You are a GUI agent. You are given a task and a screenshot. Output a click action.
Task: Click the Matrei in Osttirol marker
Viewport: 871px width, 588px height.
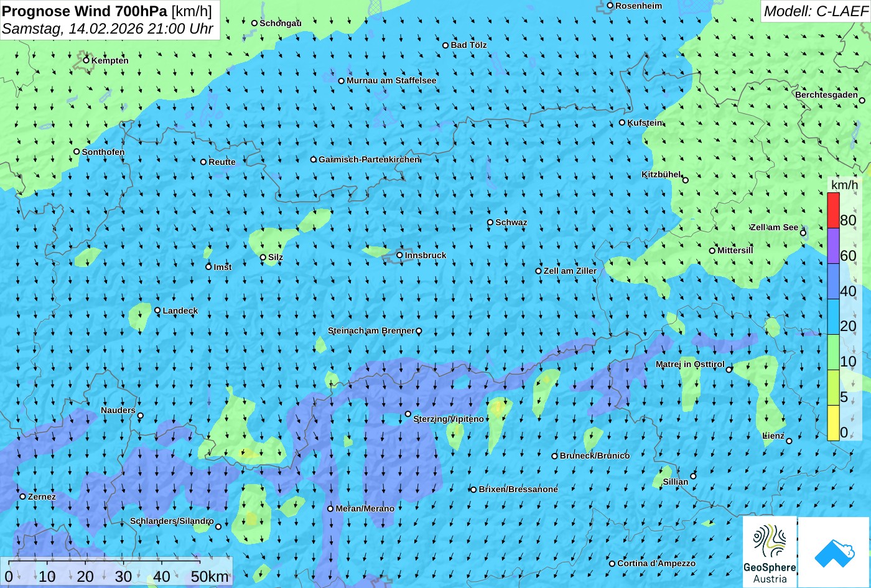coord(729,370)
